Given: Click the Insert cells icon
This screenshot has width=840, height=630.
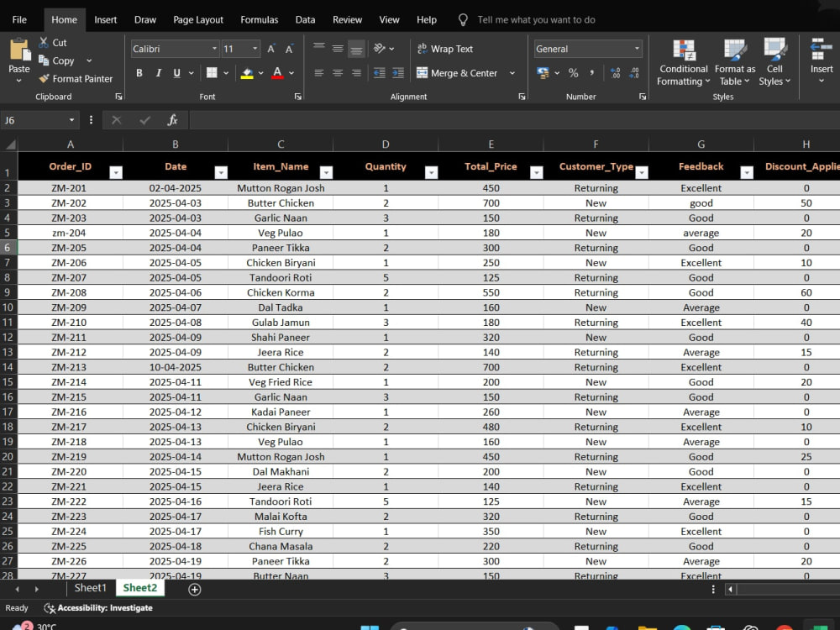Looking at the screenshot, I should 822,50.
